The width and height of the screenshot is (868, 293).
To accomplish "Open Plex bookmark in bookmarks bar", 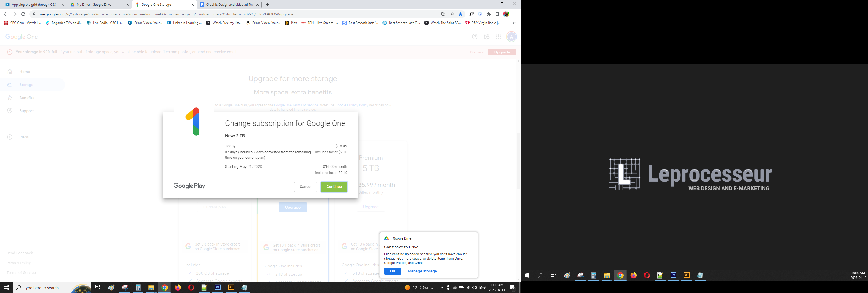I will pyautogui.click(x=291, y=23).
